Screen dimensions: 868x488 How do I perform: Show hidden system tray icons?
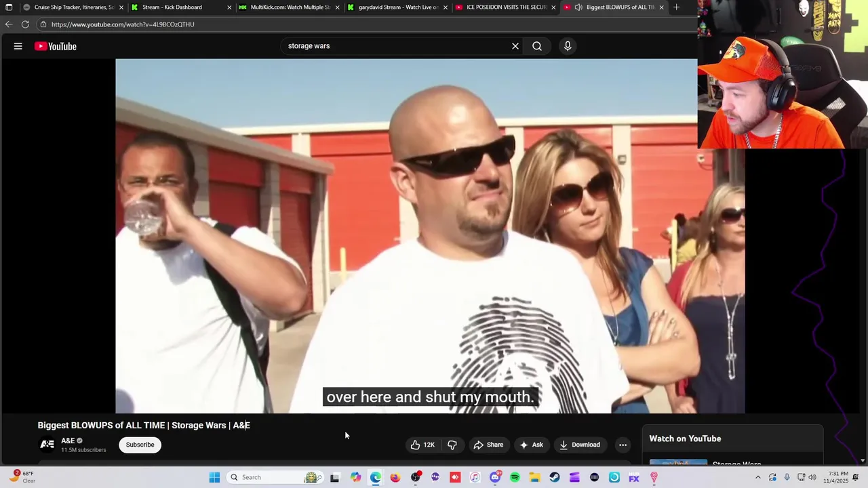click(758, 477)
